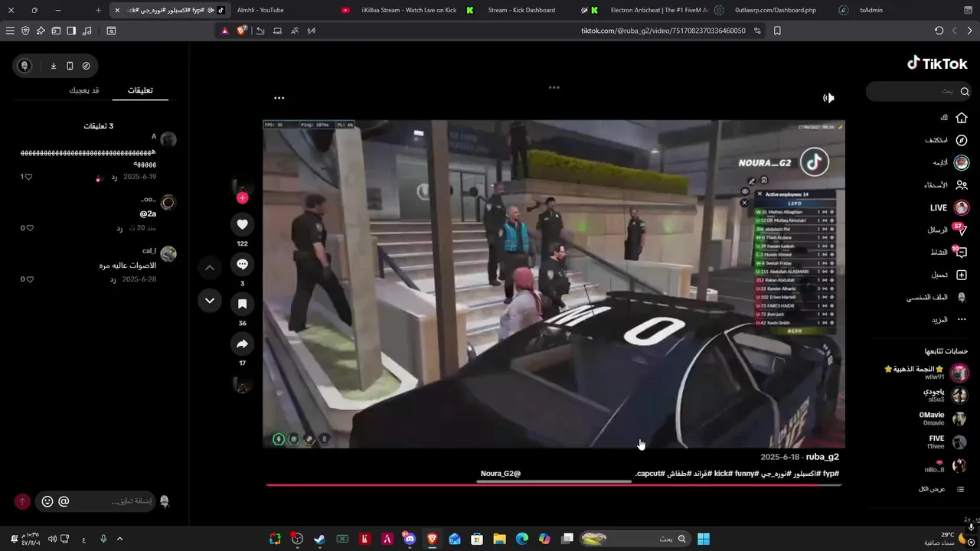The width and height of the screenshot is (980, 551).
Task: Follow creator with the red plus badge
Action: [x=242, y=198]
